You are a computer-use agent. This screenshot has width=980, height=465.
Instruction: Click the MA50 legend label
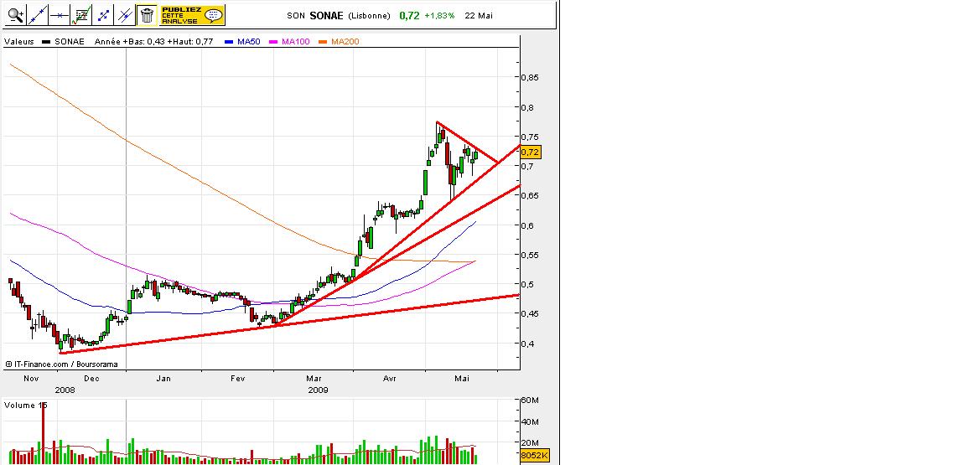click(x=249, y=42)
